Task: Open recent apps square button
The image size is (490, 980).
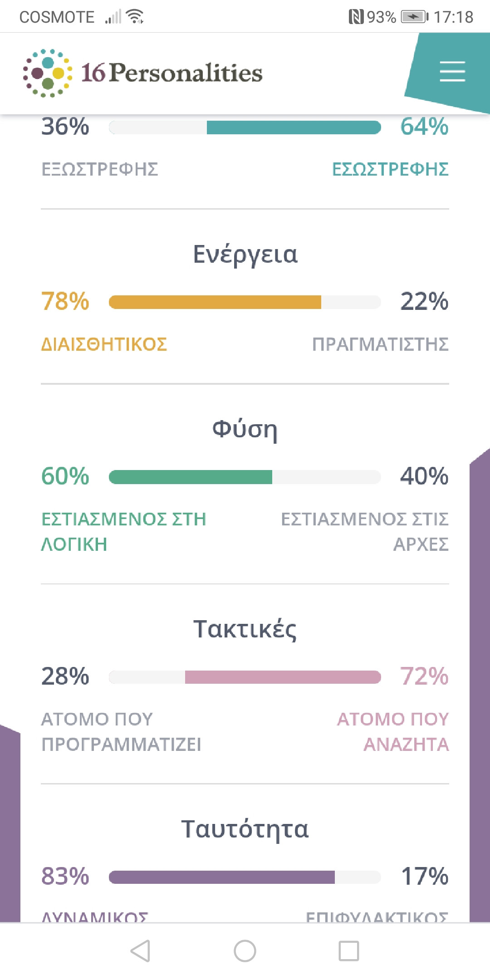Action: tap(349, 951)
